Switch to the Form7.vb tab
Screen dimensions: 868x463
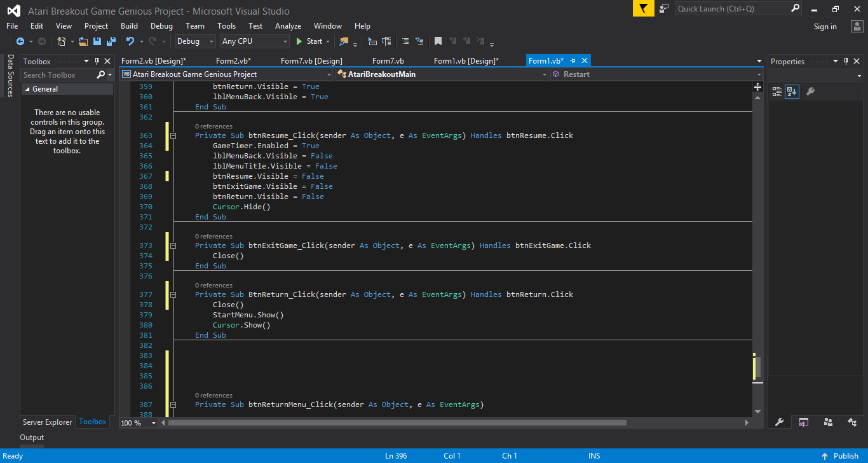pos(388,61)
